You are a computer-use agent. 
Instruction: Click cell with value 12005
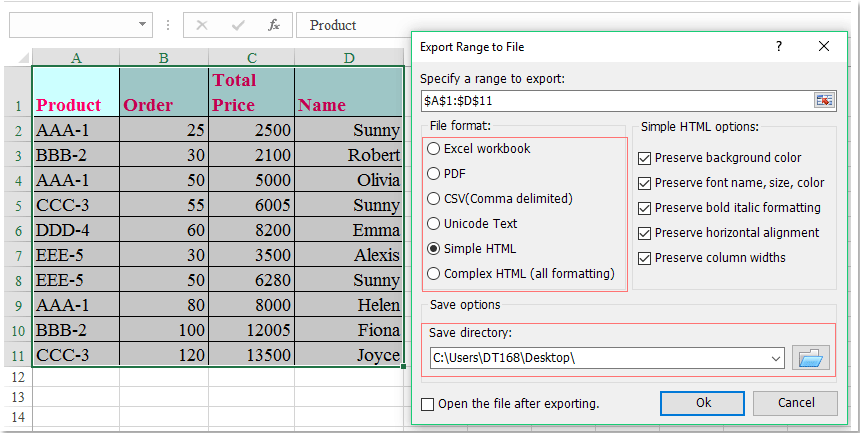click(x=252, y=330)
